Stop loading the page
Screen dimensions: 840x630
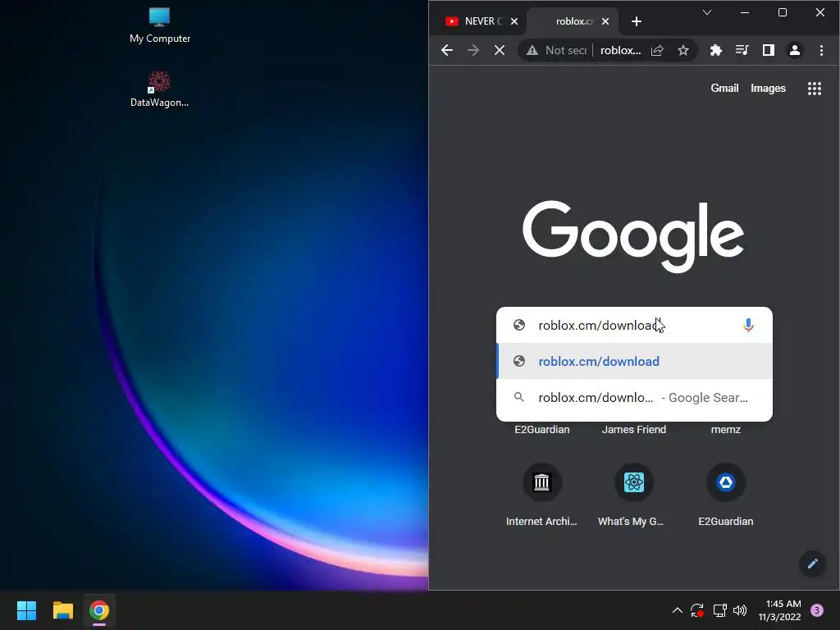[500, 50]
